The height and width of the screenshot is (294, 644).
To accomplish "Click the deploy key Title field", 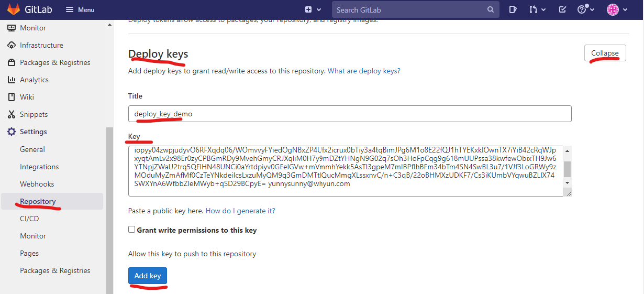I will point(350,114).
